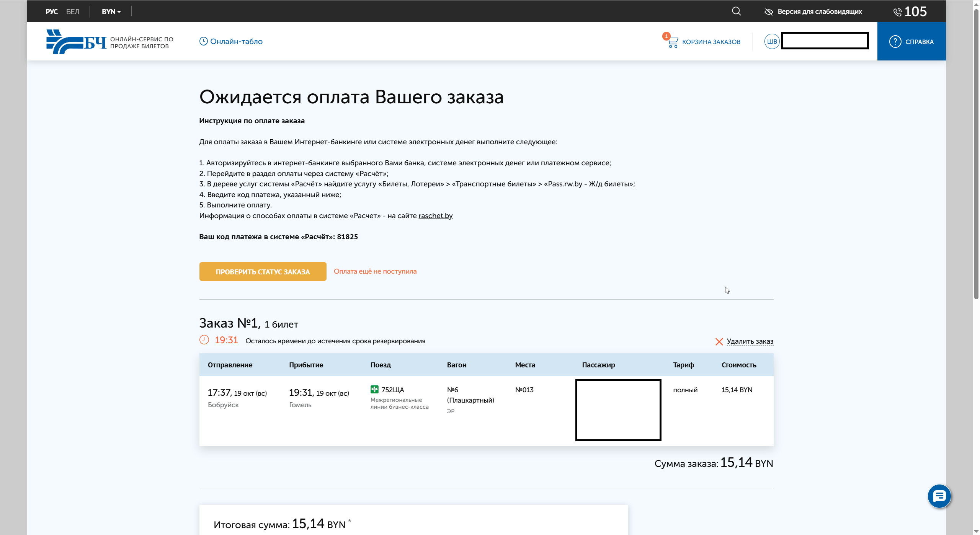Click the Итоговая сумма 15,14 BYN text
The height and width of the screenshot is (535, 980).
tap(282, 524)
